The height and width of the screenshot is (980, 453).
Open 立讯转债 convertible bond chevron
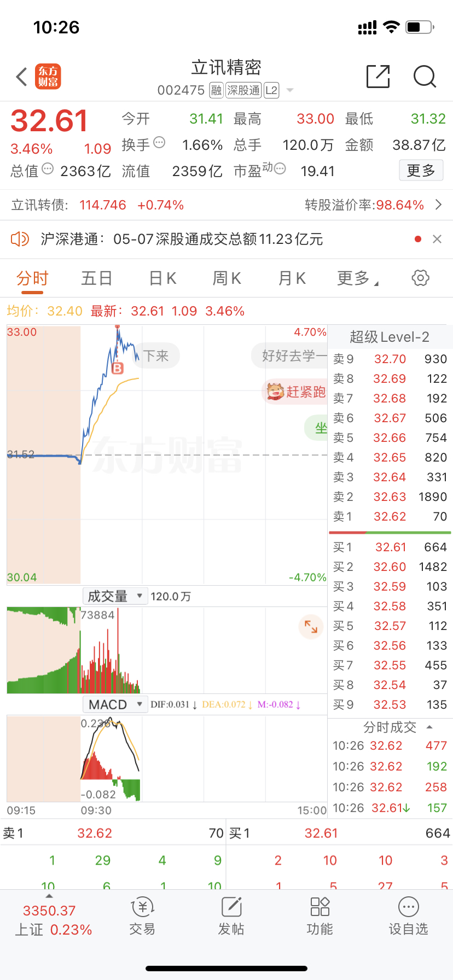tap(438, 205)
